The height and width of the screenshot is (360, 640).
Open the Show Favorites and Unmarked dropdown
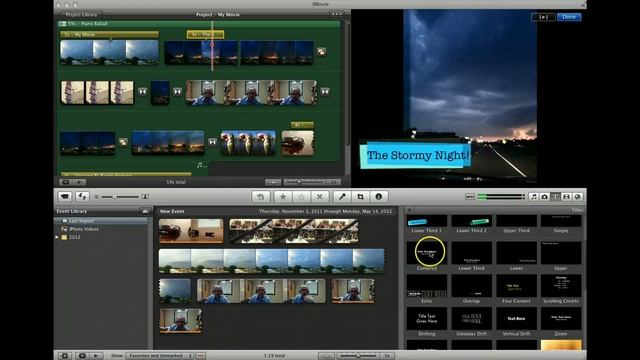coord(159,356)
